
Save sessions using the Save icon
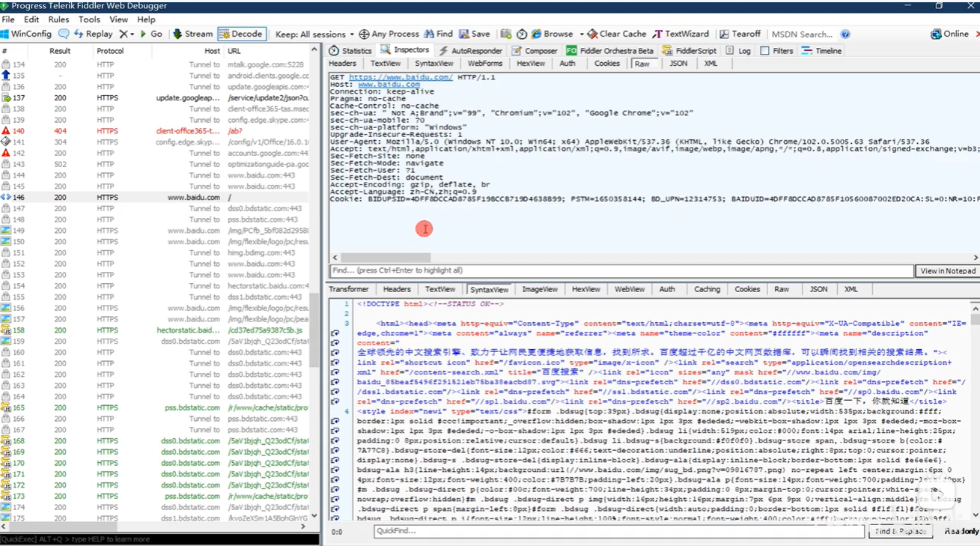(x=475, y=34)
